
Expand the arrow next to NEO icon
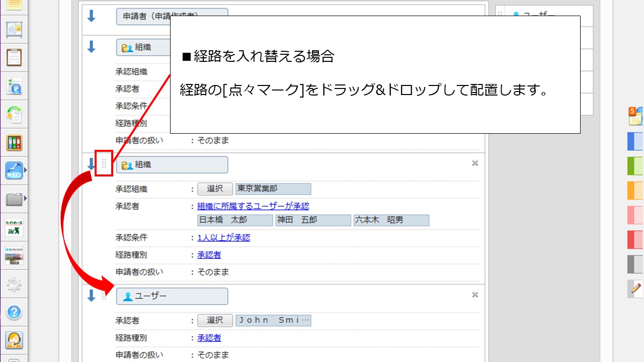[x=26, y=171]
